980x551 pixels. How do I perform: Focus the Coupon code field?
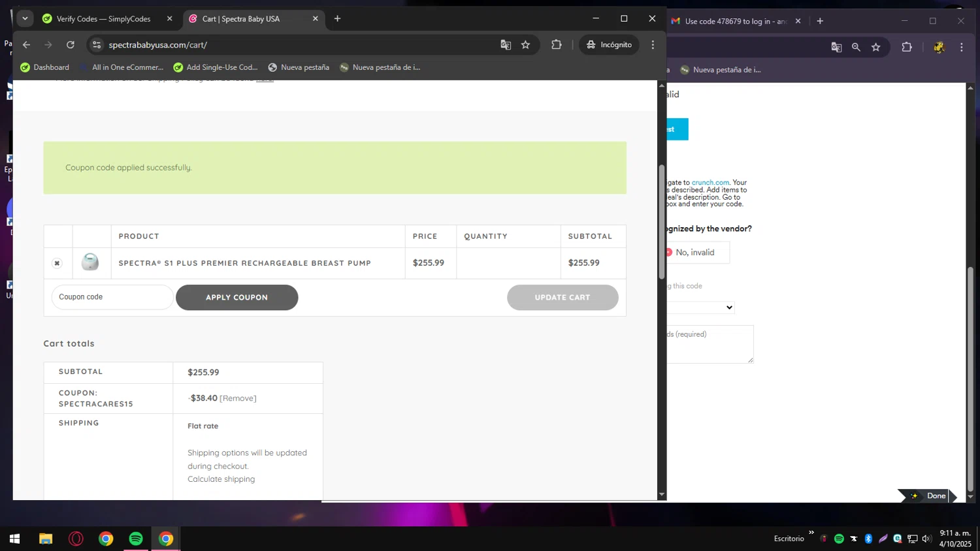point(112,297)
